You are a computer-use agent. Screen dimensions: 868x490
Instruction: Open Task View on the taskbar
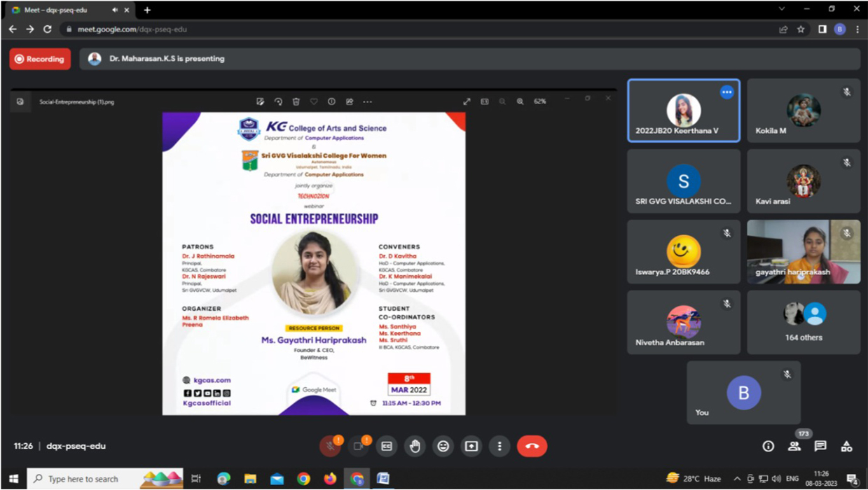(x=196, y=479)
